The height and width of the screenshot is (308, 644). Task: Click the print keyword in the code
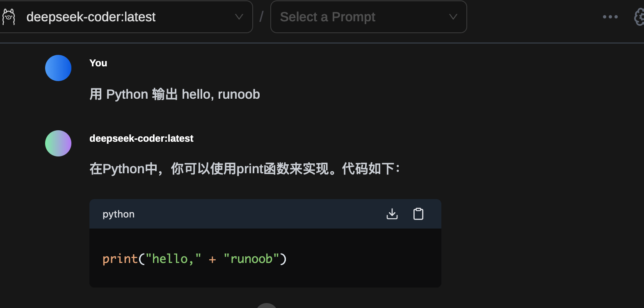coord(120,259)
